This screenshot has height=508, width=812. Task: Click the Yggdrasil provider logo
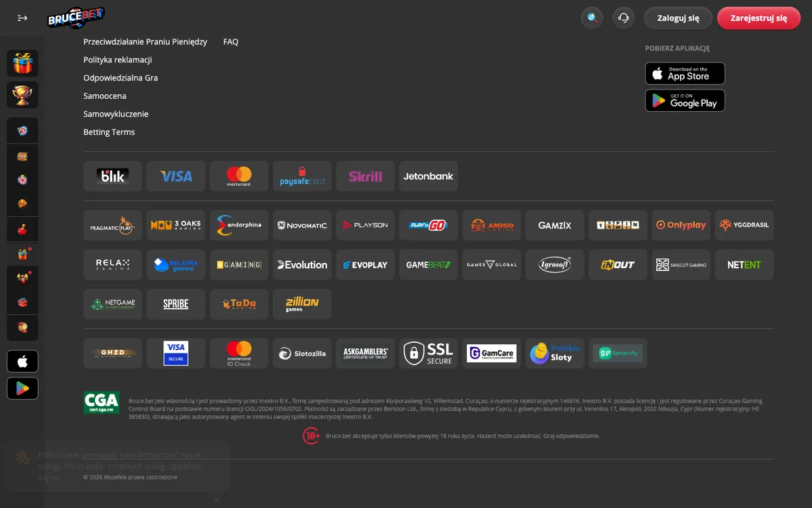744,226
